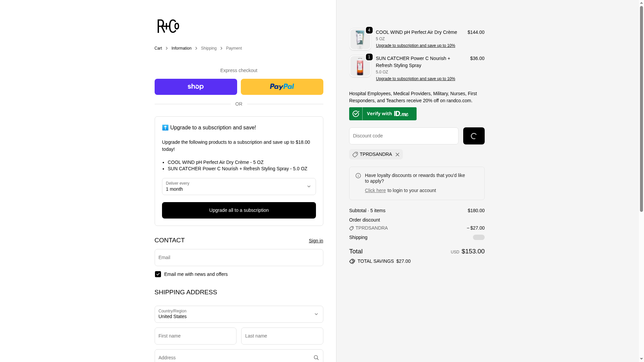This screenshot has height=362, width=644.
Task: Click the ID.me verify button
Action: [x=383, y=114]
